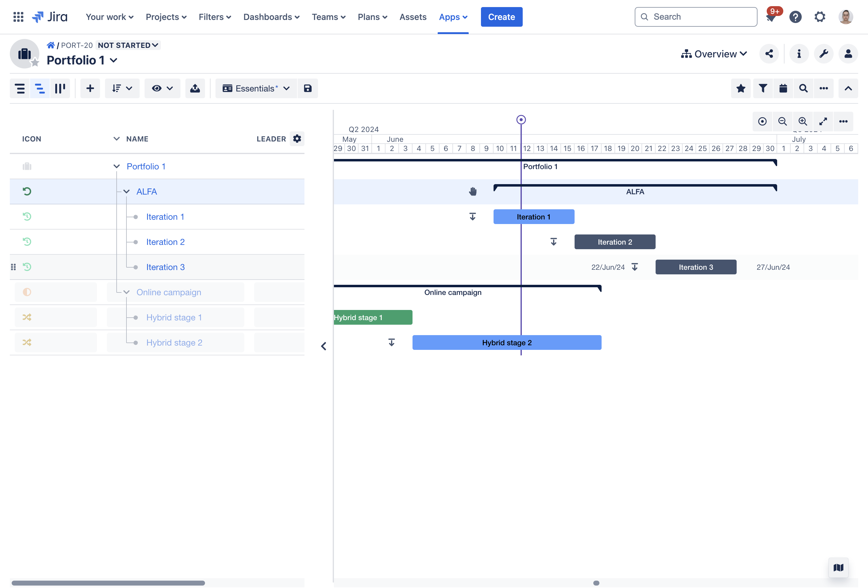
Task: Click the magnifier search icon in toolbar
Action: [803, 88]
